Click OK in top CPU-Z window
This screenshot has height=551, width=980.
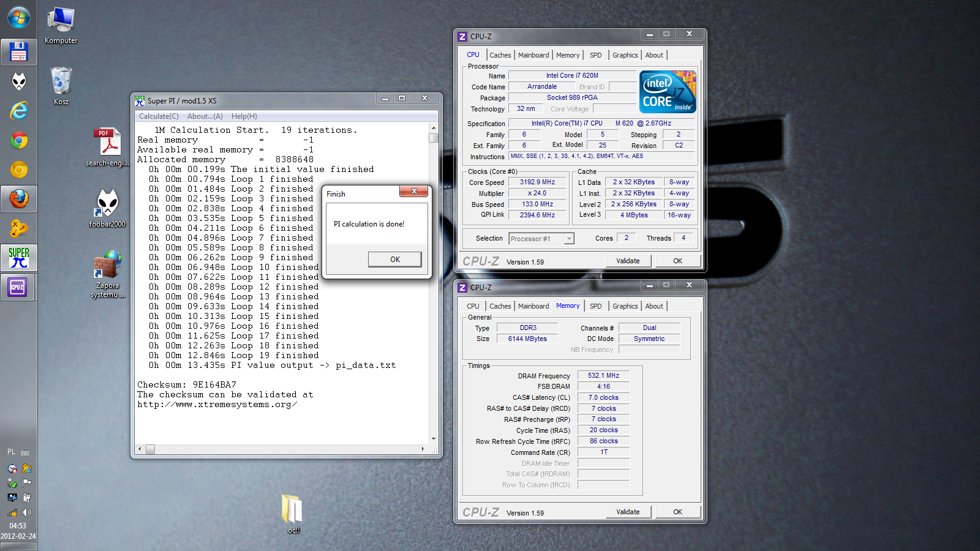678,261
